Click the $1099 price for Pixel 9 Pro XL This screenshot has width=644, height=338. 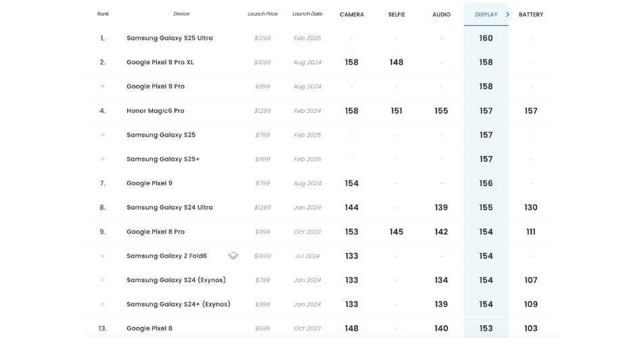(262, 62)
